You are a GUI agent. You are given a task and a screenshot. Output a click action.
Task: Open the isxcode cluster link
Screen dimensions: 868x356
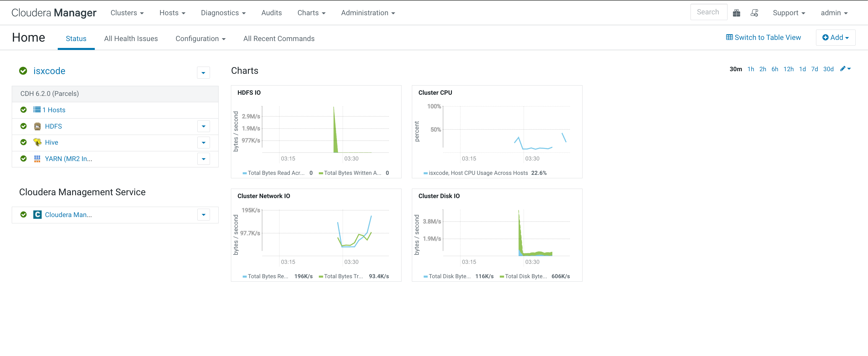[49, 71]
